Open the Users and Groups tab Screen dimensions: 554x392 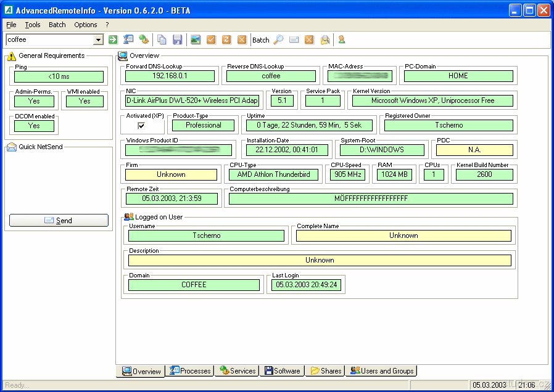(x=382, y=371)
